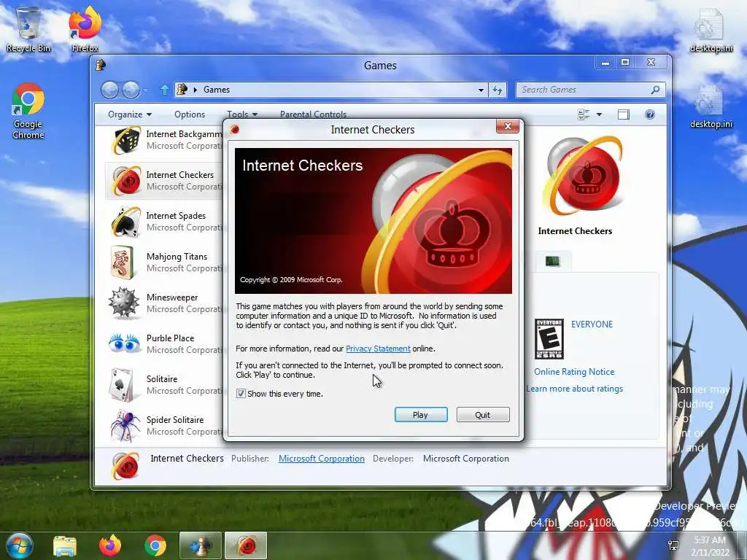
Task: Click the Mahjong Titans name text
Action: [x=177, y=257]
